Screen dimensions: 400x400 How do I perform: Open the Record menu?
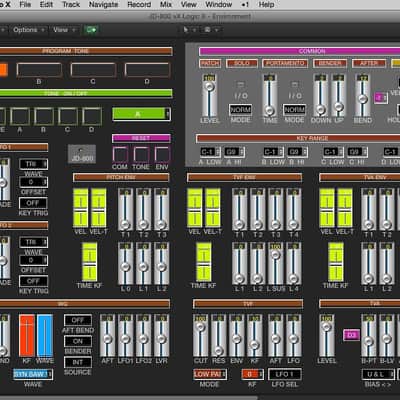coord(139,5)
